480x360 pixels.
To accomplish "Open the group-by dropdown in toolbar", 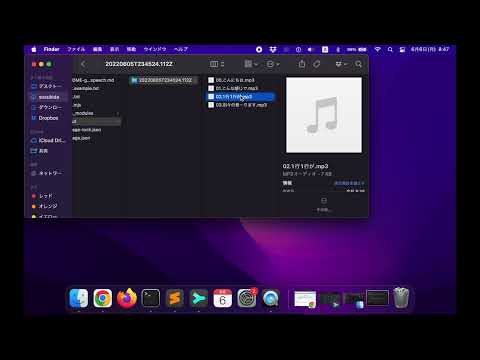I will pyautogui.click(x=251, y=64).
